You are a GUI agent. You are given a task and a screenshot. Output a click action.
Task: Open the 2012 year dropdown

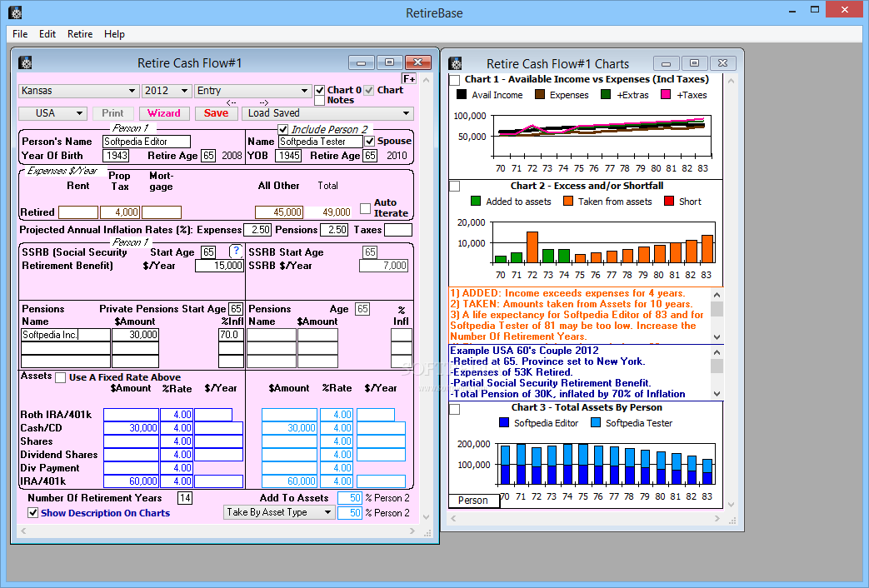click(x=167, y=90)
